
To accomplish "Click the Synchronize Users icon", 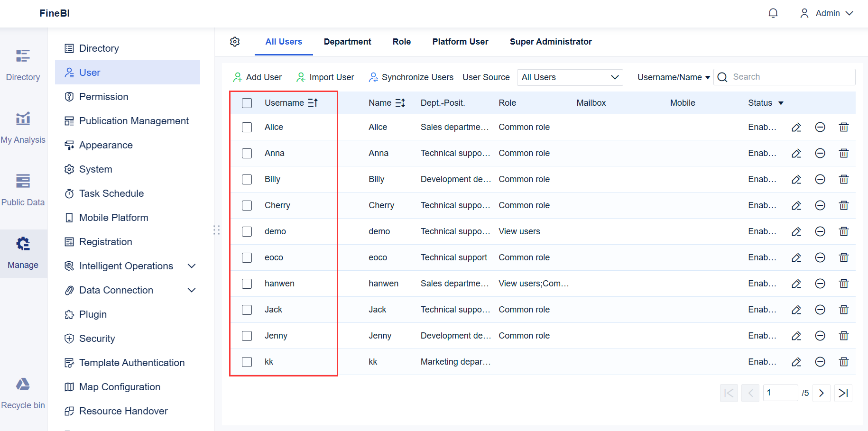I will [x=373, y=77].
